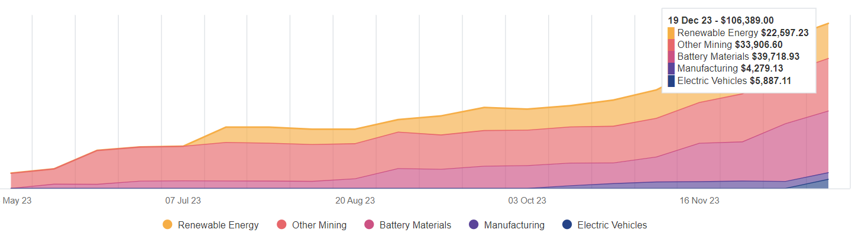Click the Electric Vehicles swatch in the tooltip

(x=671, y=81)
